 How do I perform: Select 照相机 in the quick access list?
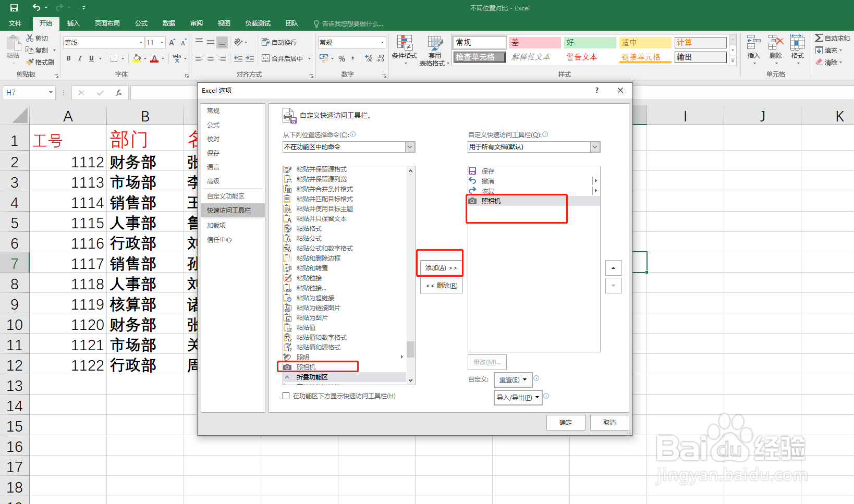[534, 201]
